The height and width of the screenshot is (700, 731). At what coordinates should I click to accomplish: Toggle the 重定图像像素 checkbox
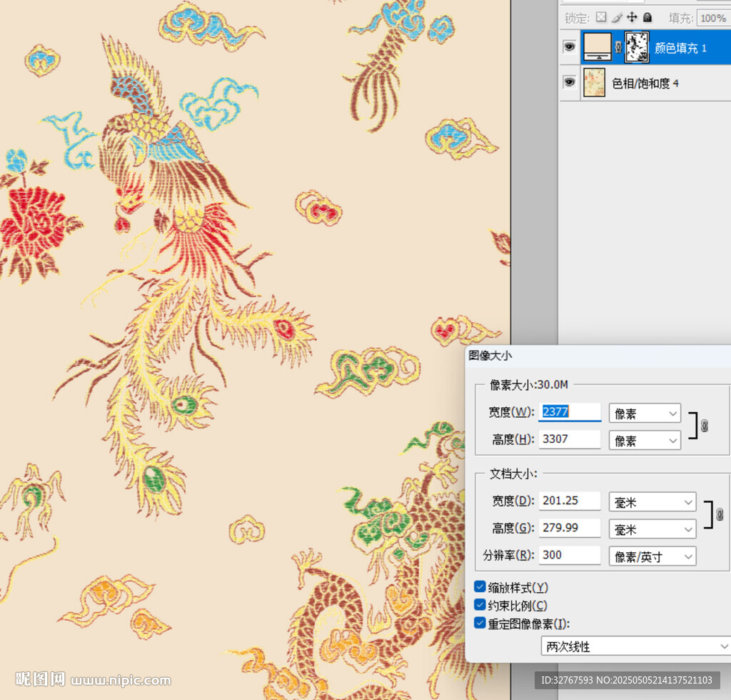click(x=480, y=622)
